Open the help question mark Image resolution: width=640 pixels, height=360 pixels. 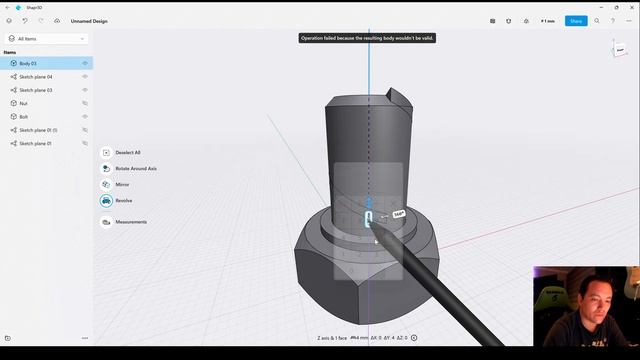tap(613, 21)
